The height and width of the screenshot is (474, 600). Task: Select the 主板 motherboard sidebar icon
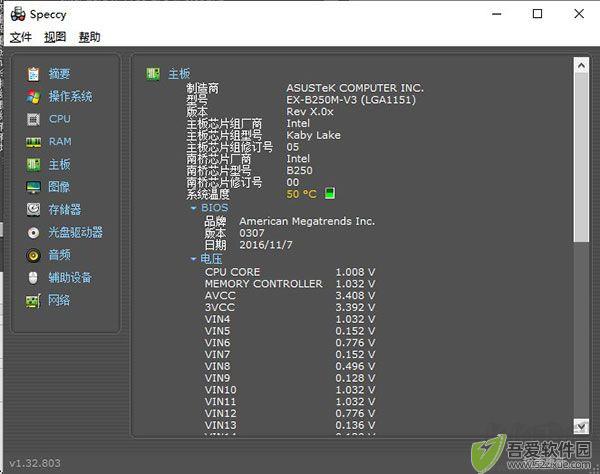pyautogui.click(x=33, y=165)
